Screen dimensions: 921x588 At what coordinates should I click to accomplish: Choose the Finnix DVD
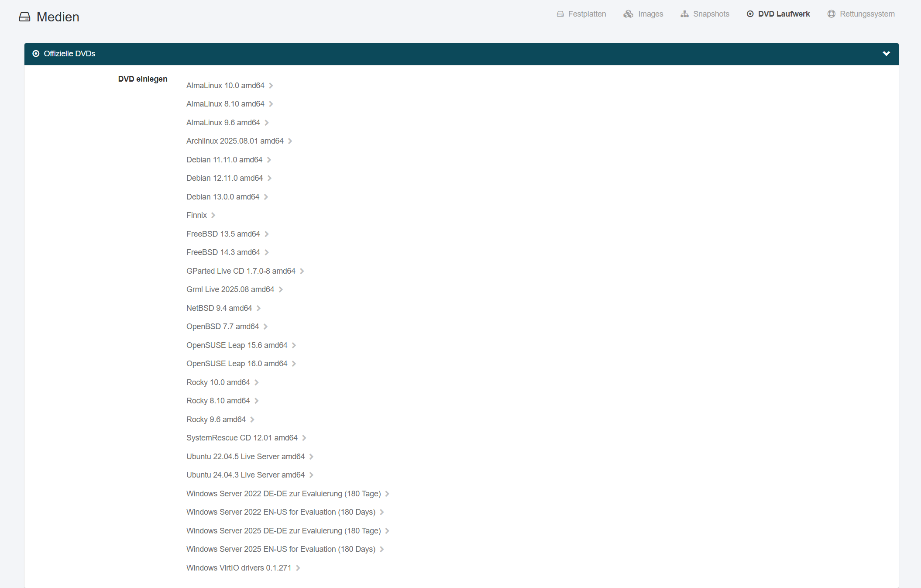click(201, 215)
